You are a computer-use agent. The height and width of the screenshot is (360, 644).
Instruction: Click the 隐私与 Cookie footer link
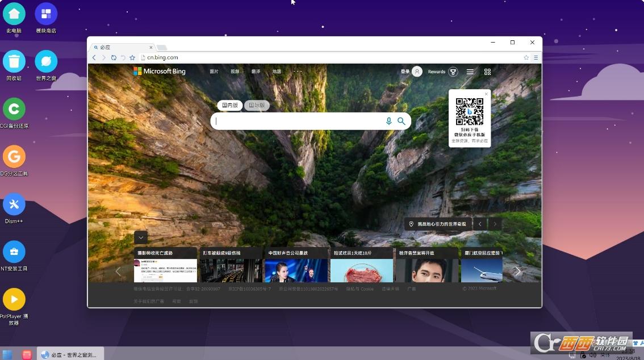(x=360, y=289)
